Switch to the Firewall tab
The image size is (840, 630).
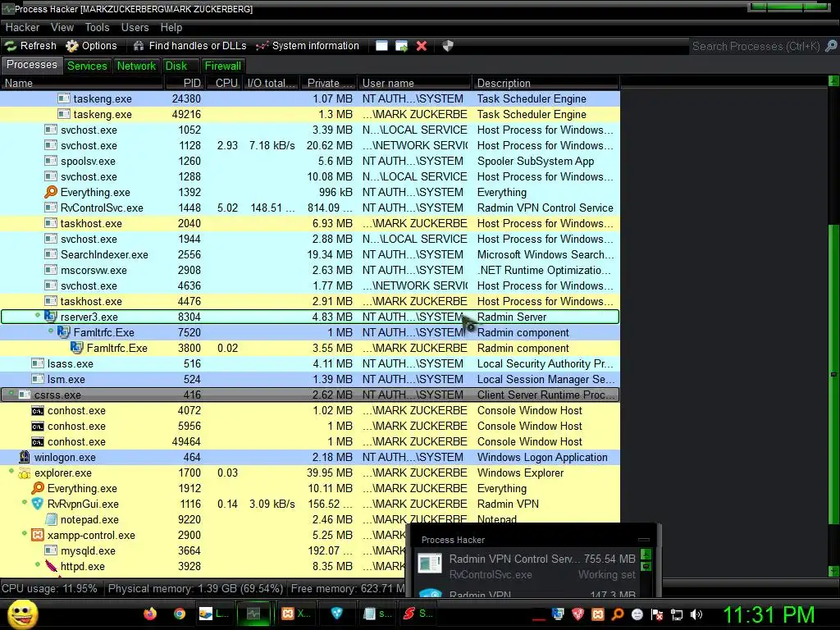[223, 66]
